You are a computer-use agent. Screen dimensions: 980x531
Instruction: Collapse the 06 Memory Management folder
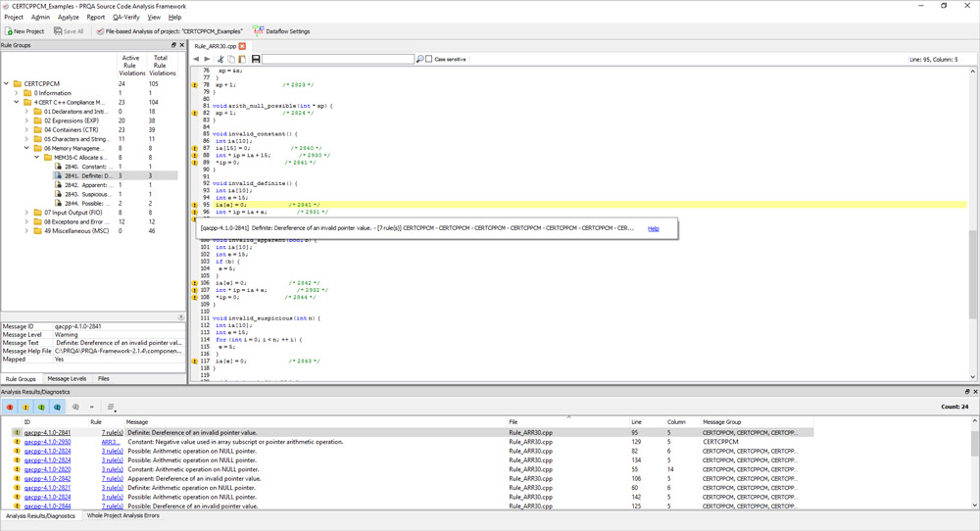coord(26,148)
